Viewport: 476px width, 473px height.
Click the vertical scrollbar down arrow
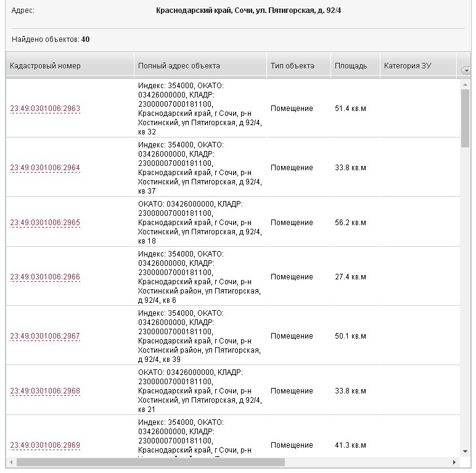[x=466, y=452]
